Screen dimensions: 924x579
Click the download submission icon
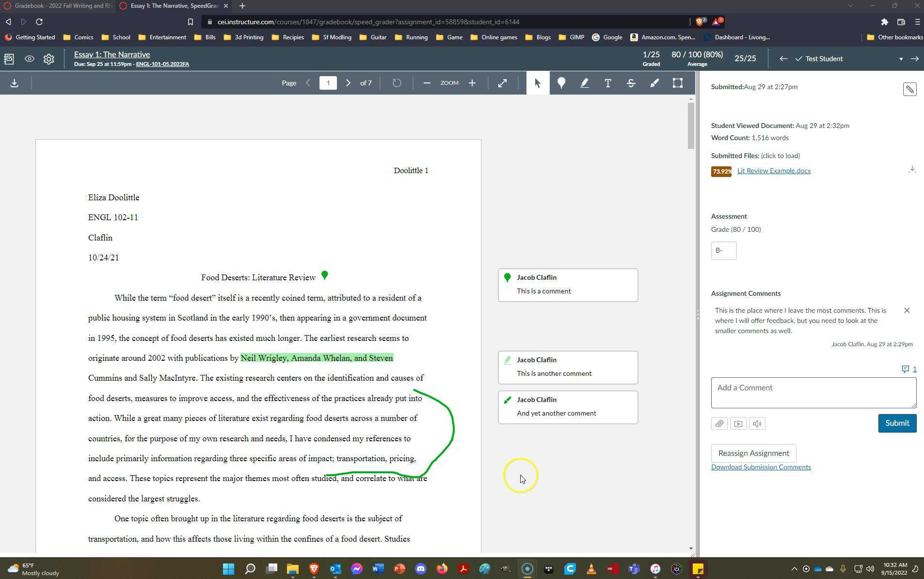tap(14, 83)
